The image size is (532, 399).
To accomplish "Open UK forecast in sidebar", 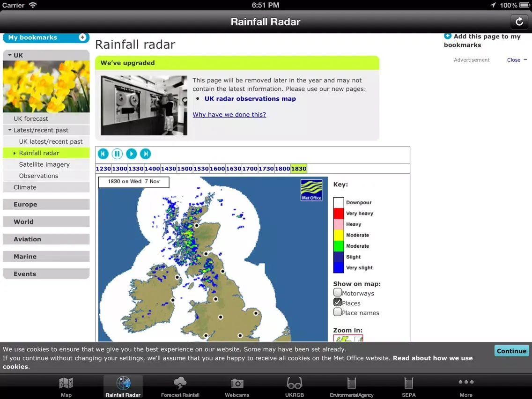I will (46, 119).
